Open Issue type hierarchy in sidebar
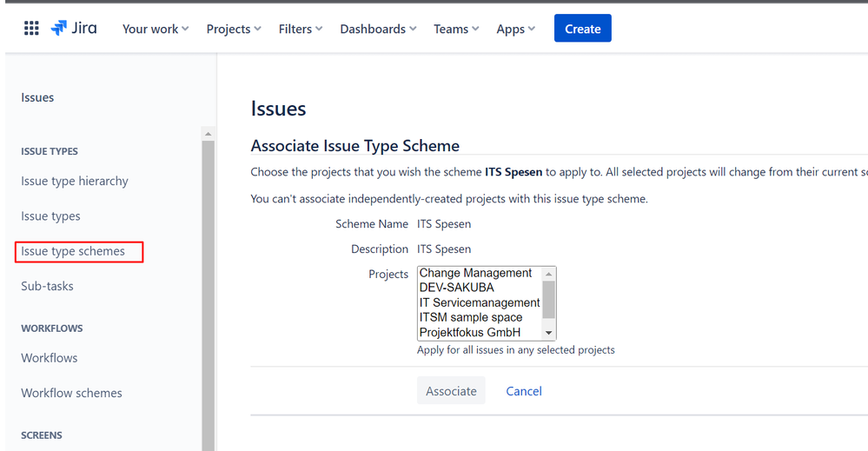 click(x=75, y=181)
